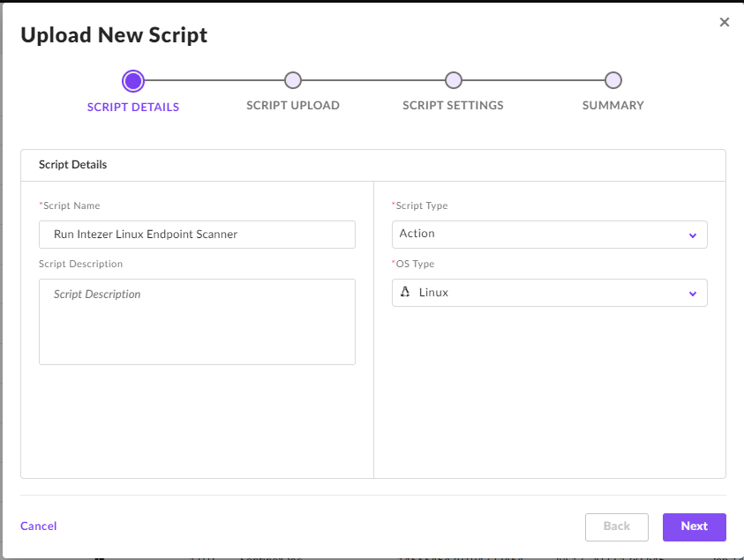The height and width of the screenshot is (560, 744).
Task: Expand the Script Type chevron arrow
Action: [x=693, y=235]
